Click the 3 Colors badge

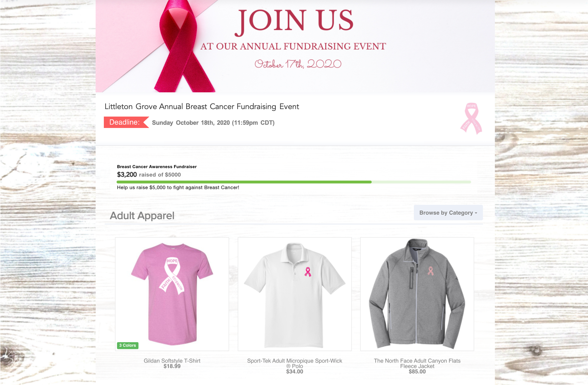point(128,345)
